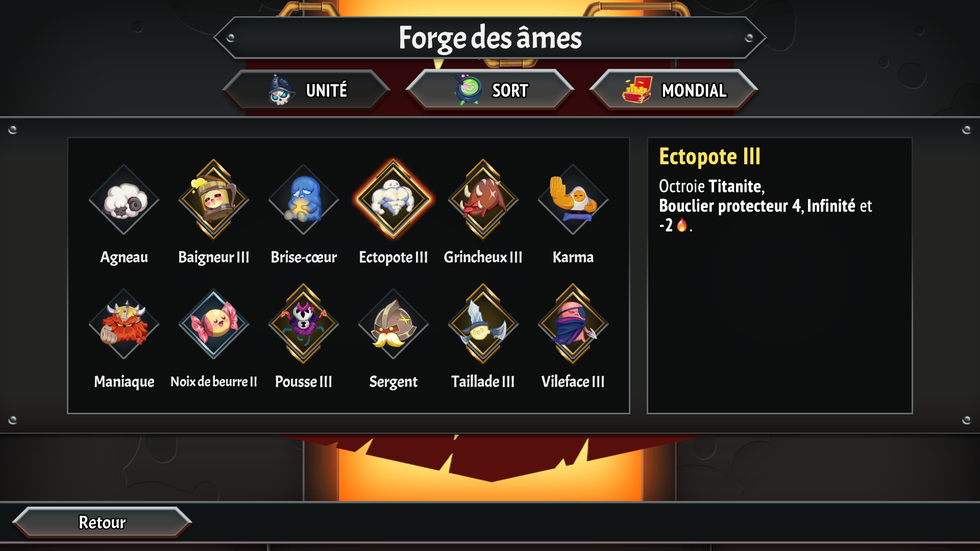Screen dimensions: 980x551
Task: Click the Forge des âmes title banner
Action: 490,37
